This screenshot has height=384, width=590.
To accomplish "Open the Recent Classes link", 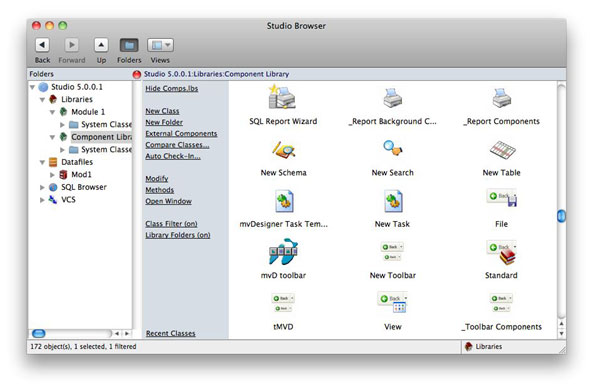I will [170, 333].
